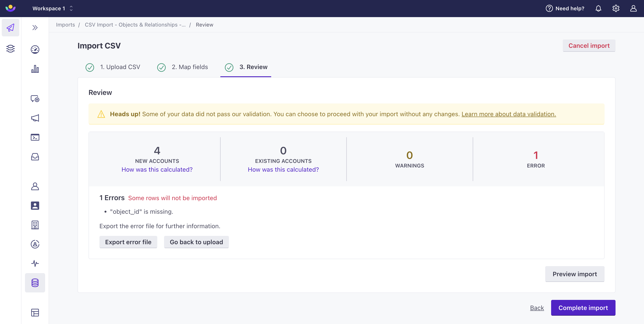644x324 pixels.
Task: Open Learn more about data validation link
Action: [x=508, y=114]
